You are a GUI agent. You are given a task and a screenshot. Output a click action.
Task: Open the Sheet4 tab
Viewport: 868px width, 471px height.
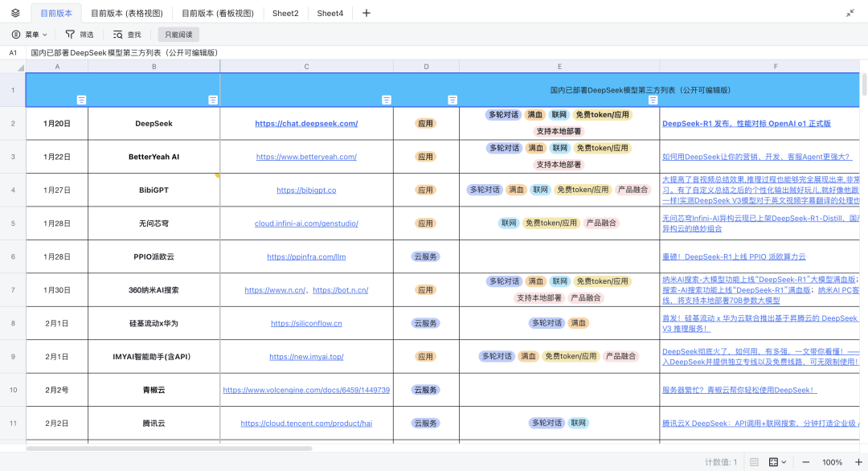(x=330, y=14)
